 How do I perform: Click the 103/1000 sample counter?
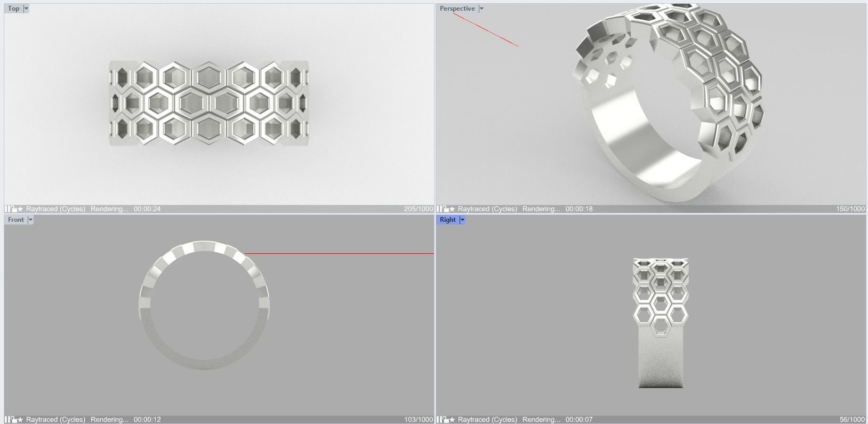(x=419, y=420)
